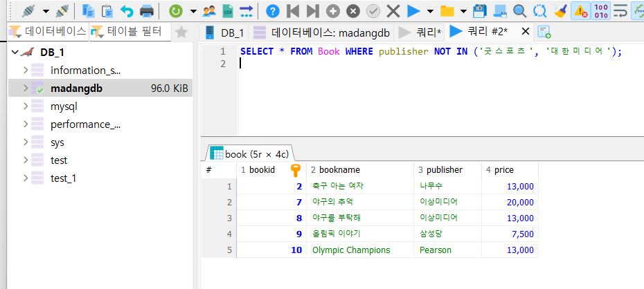Screen dimensions: 644x289
Task: Click the save floppy disk icon
Action: (x=480, y=11)
